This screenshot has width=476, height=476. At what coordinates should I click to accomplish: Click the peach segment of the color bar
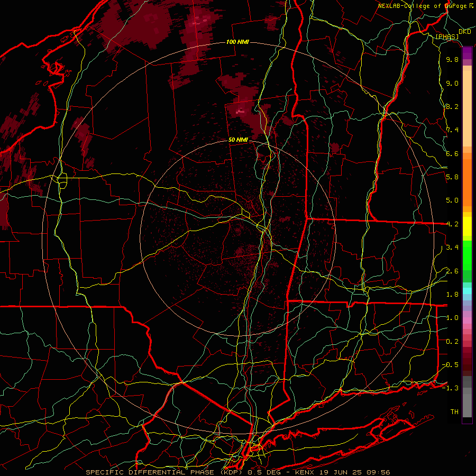tap(467, 108)
